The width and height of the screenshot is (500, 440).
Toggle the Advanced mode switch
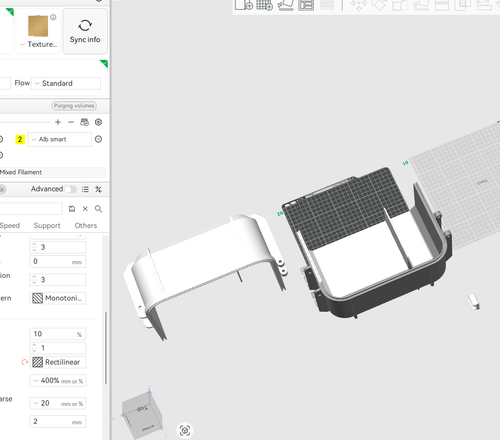point(70,189)
